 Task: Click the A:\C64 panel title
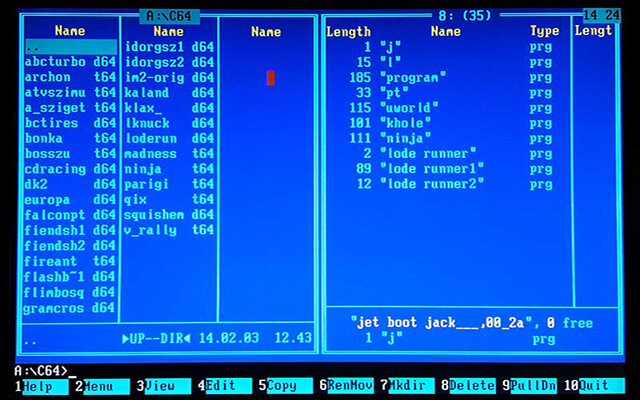[169, 16]
